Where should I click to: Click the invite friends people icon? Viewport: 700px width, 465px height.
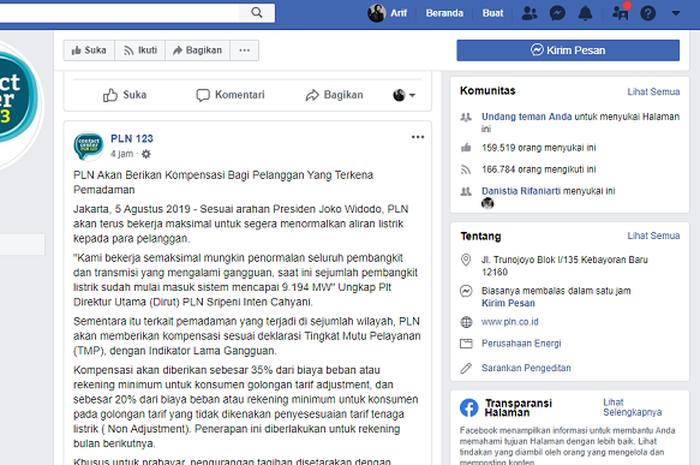tap(466, 117)
